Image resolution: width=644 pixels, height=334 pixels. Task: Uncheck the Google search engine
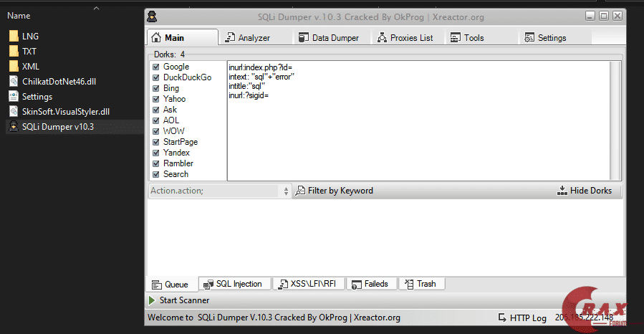(156, 67)
